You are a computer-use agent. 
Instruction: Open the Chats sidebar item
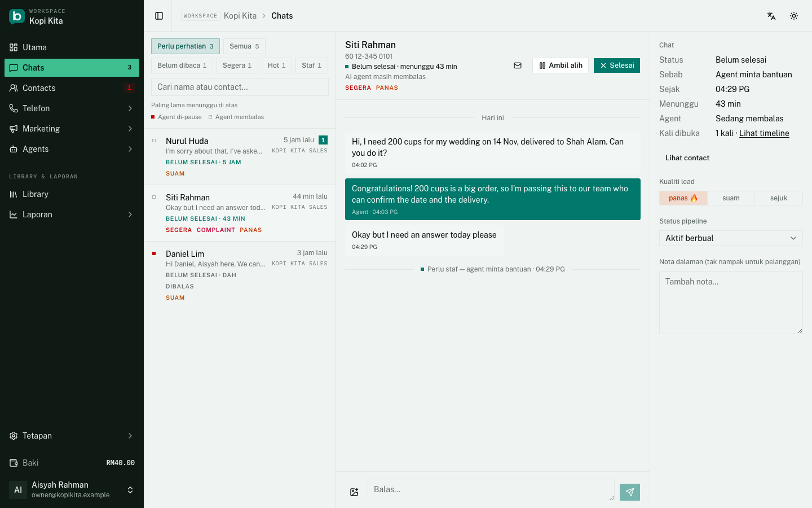(x=72, y=68)
